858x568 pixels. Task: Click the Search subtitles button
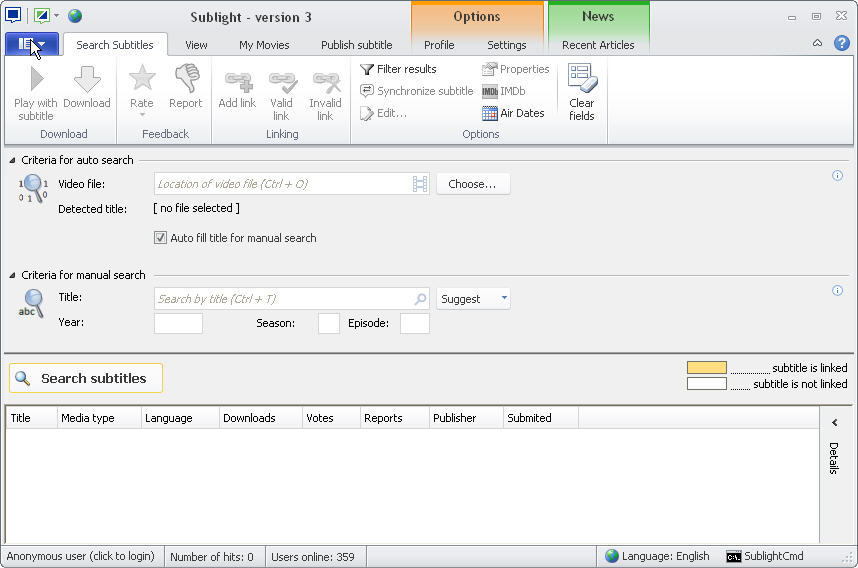(86, 378)
